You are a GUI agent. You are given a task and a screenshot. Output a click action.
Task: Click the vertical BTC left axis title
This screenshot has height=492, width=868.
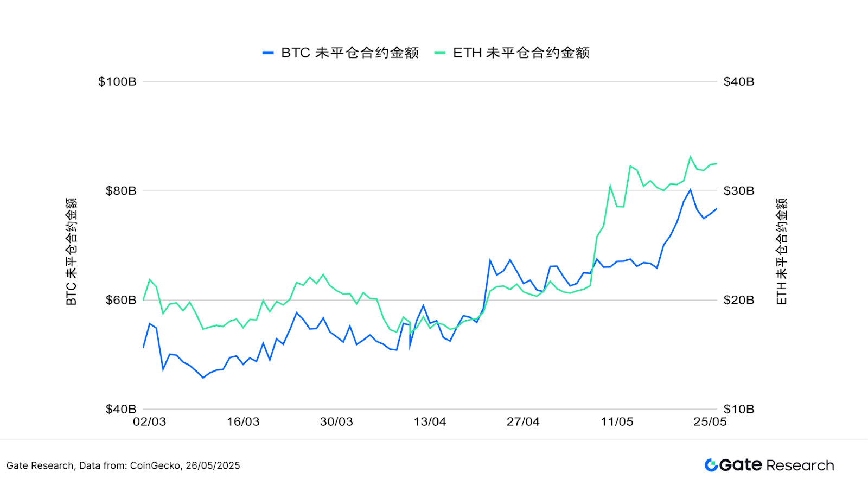point(72,251)
